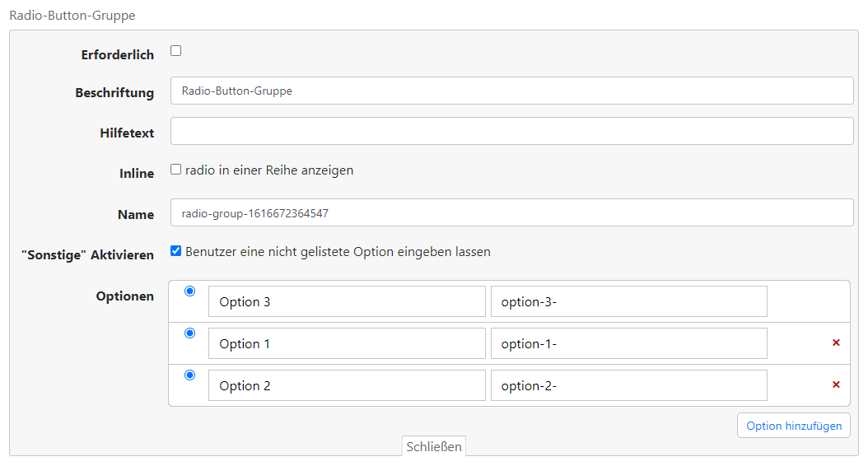The width and height of the screenshot is (868, 466).
Task: Tick 'radio in einer Reihe anzeigen' checkbox
Action: [x=176, y=170]
